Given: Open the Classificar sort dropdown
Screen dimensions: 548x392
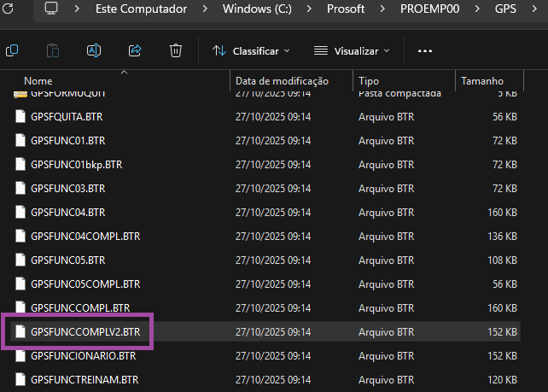Looking at the screenshot, I should [251, 51].
